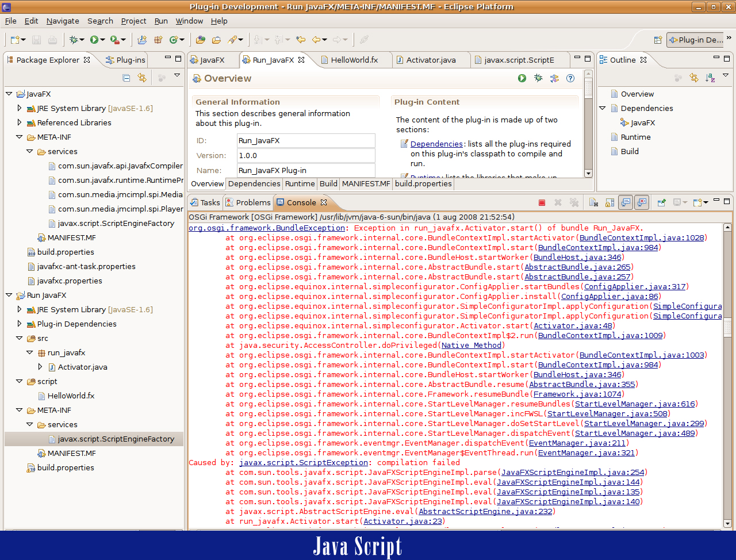
Task: Switch to the Problems view tab
Action: (x=248, y=202)
